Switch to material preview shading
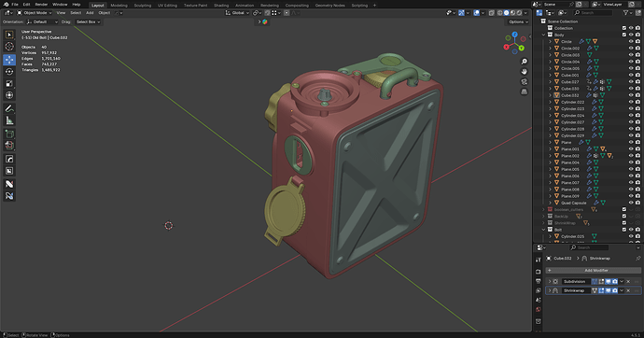 tap(512, 13)
